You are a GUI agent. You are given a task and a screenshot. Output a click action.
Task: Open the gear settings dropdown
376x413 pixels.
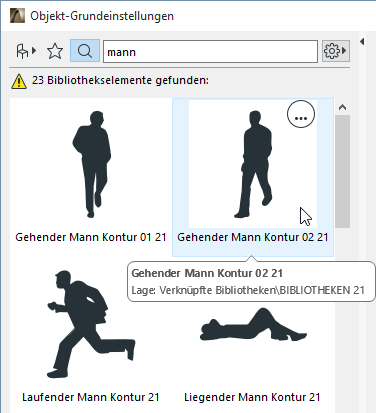click(335, 51)
